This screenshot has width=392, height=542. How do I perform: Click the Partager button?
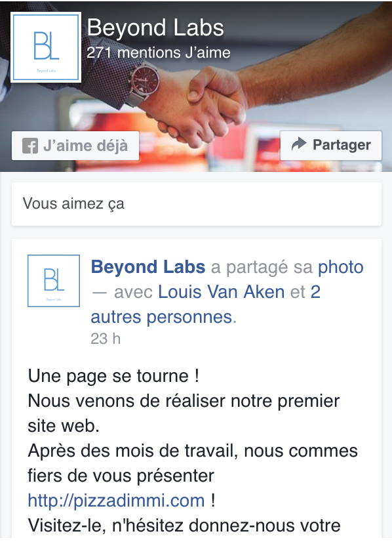click(331, 145)
